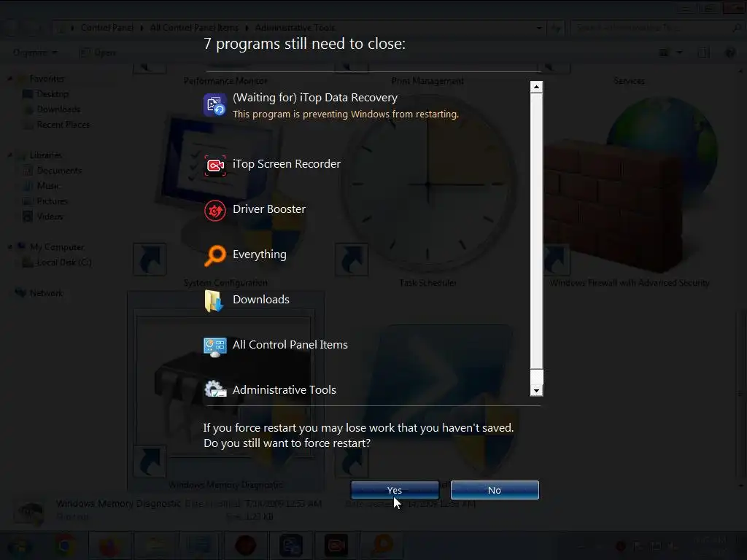The image size is (747, 560).
Task: Open the change view dropdown in Explorer toolbar
Action: tap(680, 52)
